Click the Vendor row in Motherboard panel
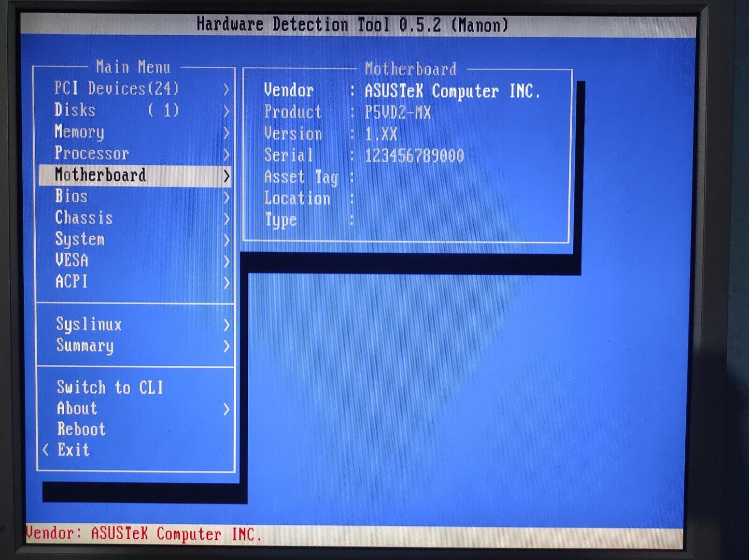The height and width of the screenshot is (560, 749). [402, 91]
